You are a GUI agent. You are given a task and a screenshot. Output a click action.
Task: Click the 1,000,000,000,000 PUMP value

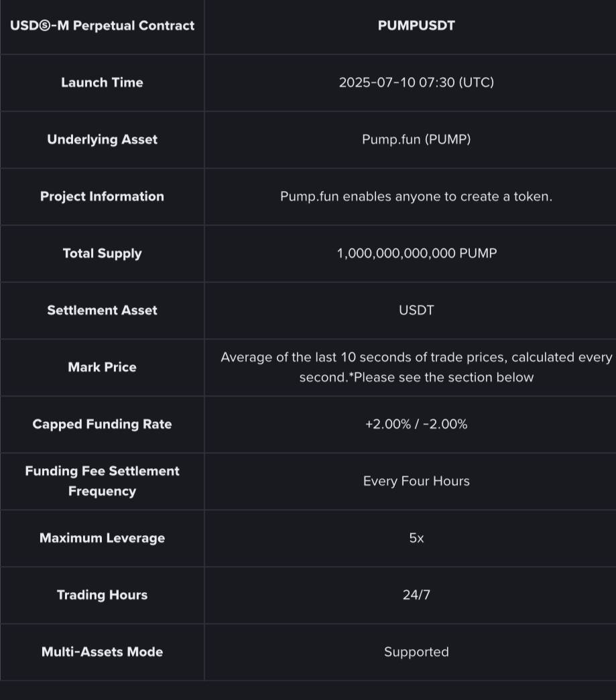[x=416, y=254]
